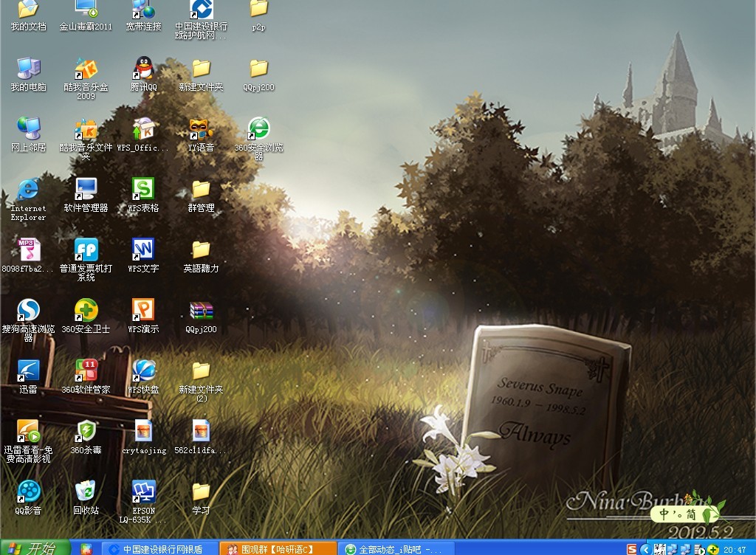Select the QQpj200 RAR archive file
The height and width of the screenshot is (555, 756).
pyautogui.click(x=201, y=317)
